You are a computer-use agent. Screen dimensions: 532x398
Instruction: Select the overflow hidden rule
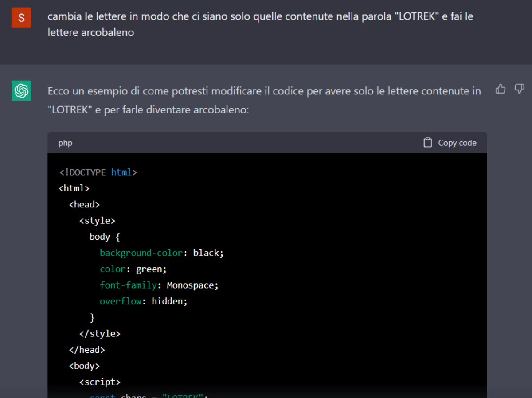pos(143,301)
